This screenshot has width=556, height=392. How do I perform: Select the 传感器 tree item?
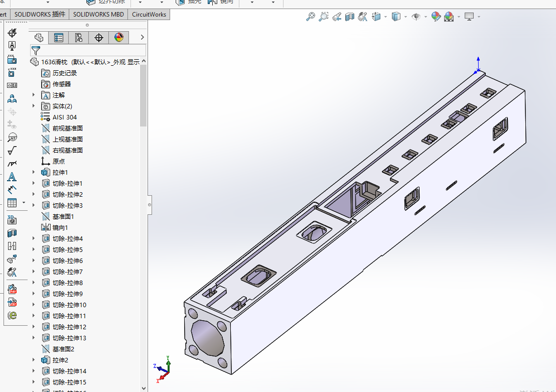[56, 84]
